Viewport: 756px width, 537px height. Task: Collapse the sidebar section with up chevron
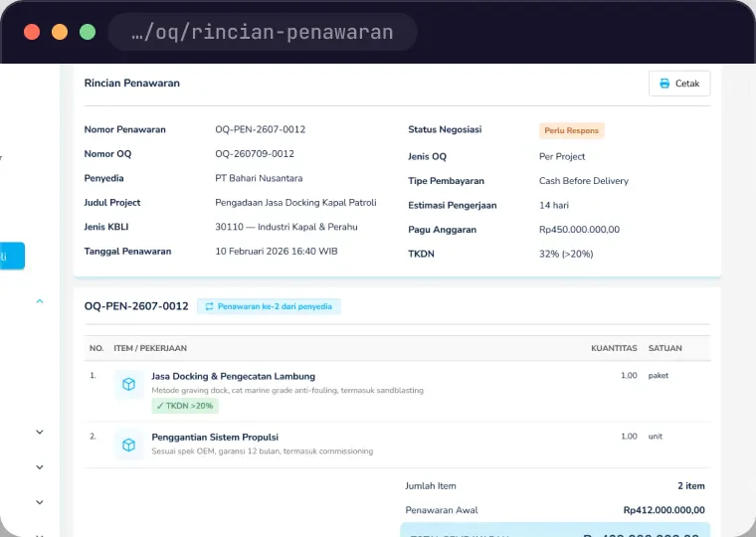(40, 301)
